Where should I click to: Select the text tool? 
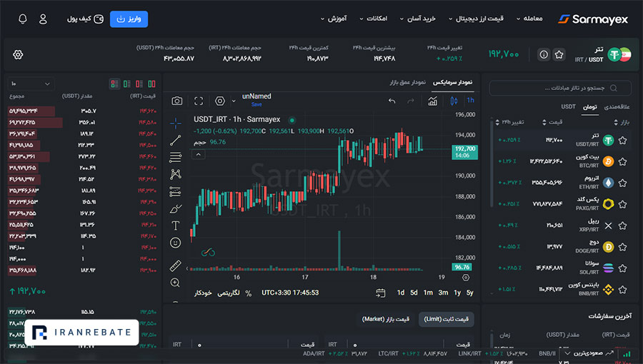coord(176,226)
